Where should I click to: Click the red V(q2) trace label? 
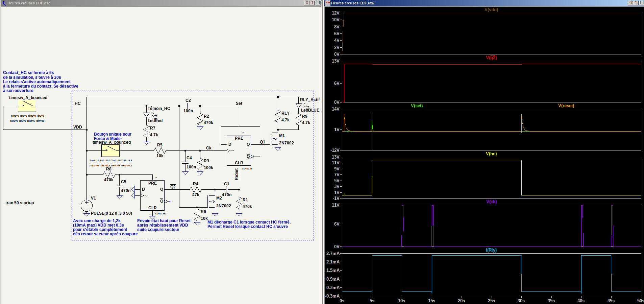491,58
